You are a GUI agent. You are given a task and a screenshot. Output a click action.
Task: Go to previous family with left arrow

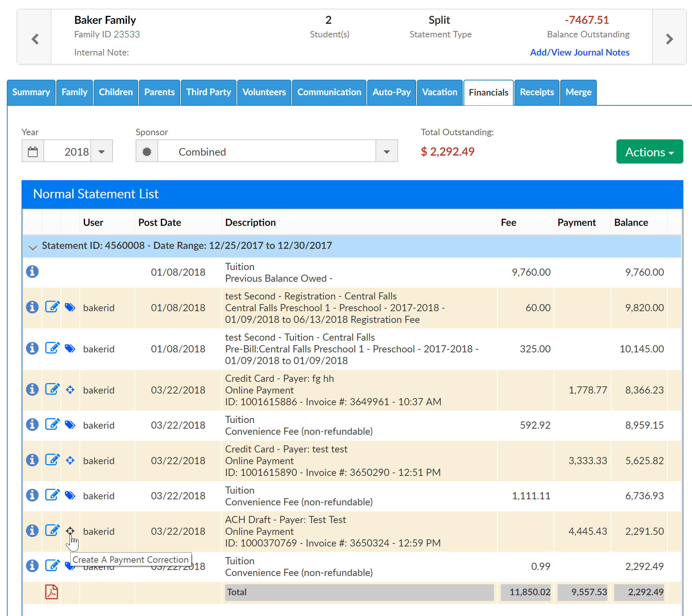coord(35,39)
